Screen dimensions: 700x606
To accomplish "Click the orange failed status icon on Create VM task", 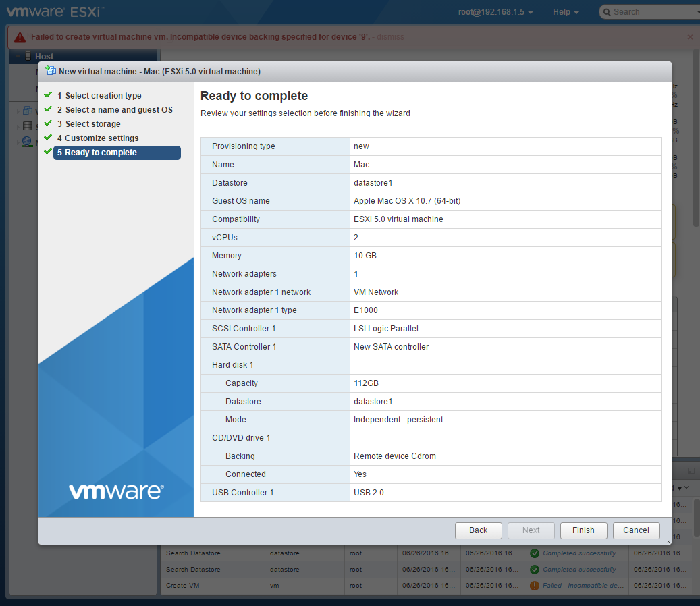I will [x=535, y=586].
